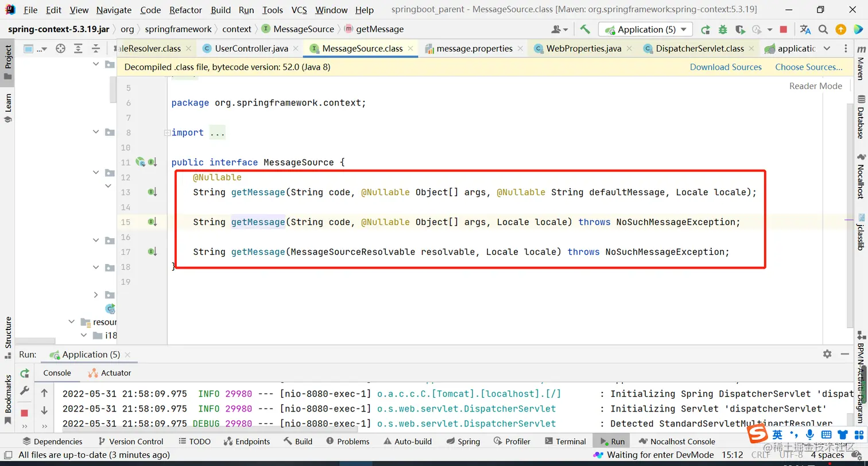Open the Actuator tab in the Run panel
This screenshot has width=868, height=466.
tap(110, 373)
